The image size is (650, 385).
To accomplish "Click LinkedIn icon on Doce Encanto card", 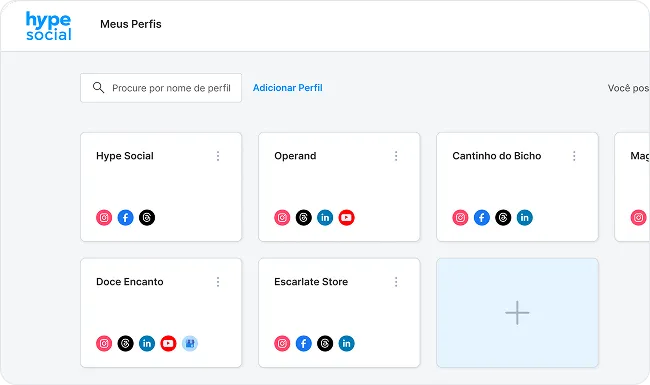I will tap(147, 344).
